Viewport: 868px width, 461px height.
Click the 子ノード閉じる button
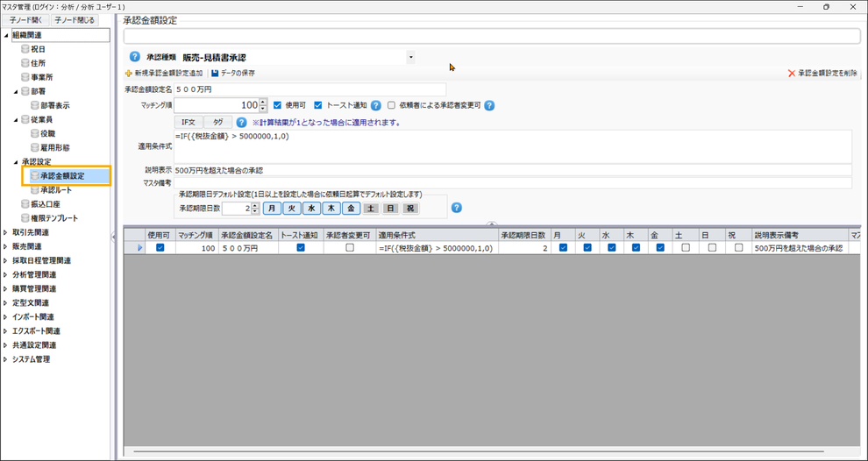click(x=75, y=20)
